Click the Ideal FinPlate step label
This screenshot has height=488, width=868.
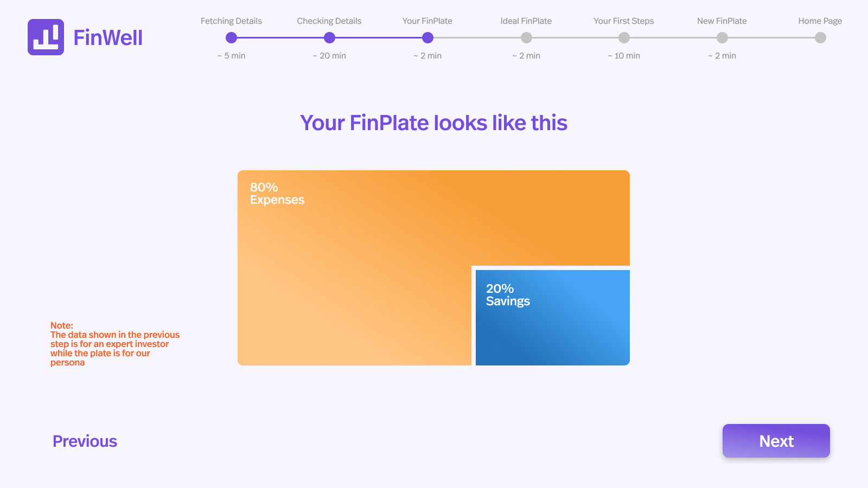526,21
